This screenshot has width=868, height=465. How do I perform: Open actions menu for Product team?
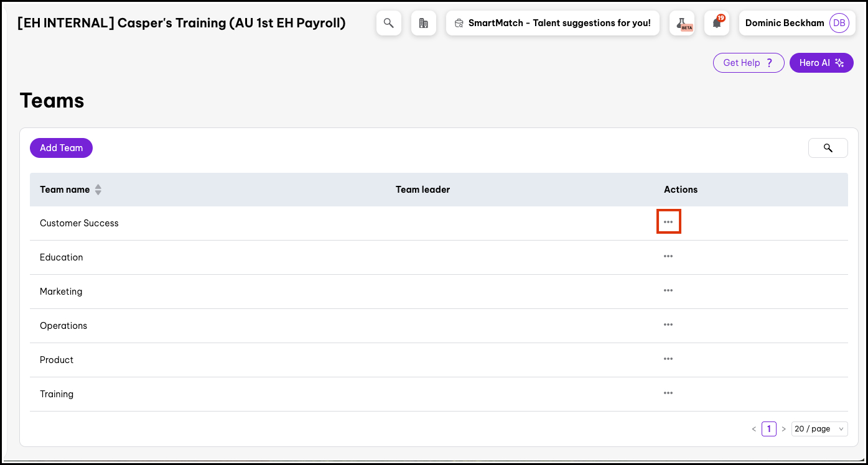click(x=668, y=359)
